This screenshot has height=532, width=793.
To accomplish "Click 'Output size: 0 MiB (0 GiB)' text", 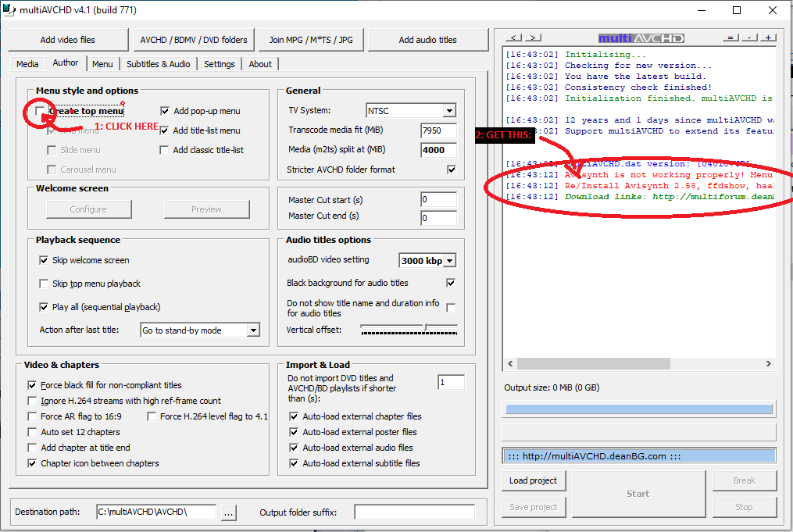I will pos(552,388).
